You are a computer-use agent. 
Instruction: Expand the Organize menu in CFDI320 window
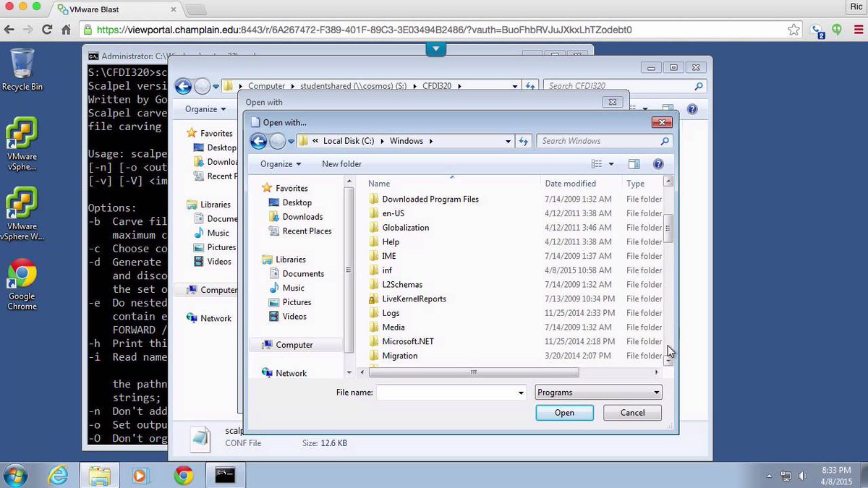pos(205,109)
